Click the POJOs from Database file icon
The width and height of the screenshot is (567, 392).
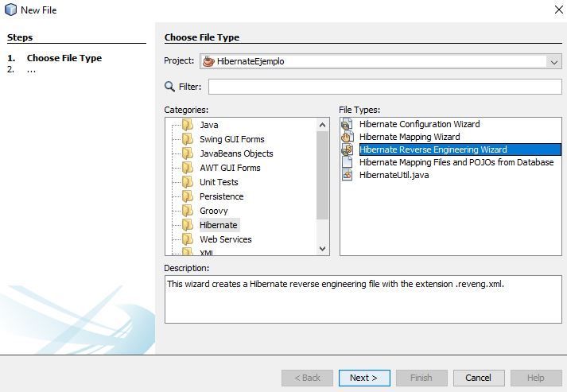(348, 162)
